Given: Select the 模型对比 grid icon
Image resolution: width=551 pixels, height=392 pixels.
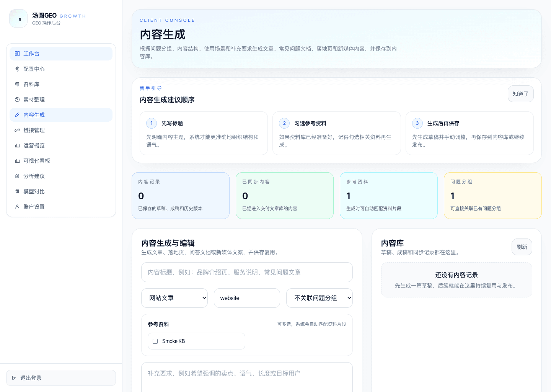Looking at the screenshot, I should [x=17, y=191].
